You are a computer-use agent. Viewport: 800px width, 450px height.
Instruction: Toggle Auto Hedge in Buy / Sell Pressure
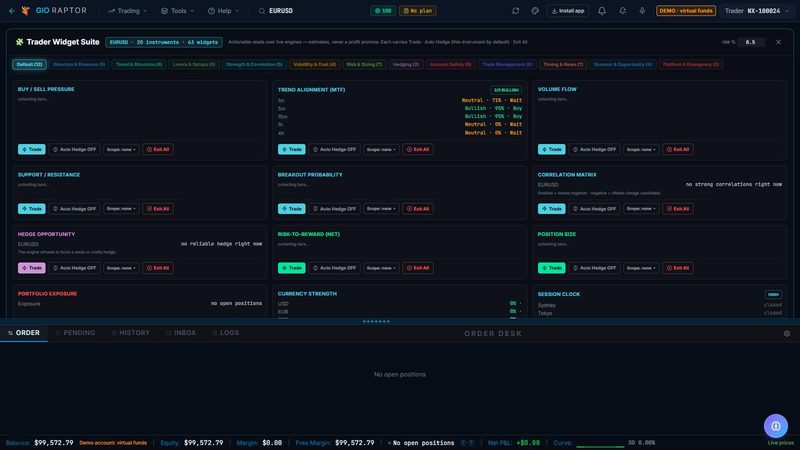pos(74,149)
